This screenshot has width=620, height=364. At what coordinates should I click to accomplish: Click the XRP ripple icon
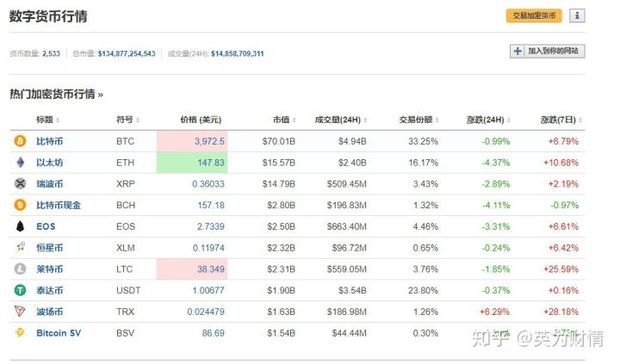tap(20, 183)
